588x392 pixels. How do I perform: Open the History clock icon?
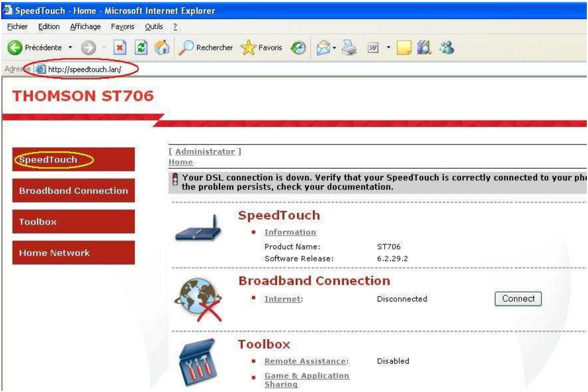coord(299,48)
